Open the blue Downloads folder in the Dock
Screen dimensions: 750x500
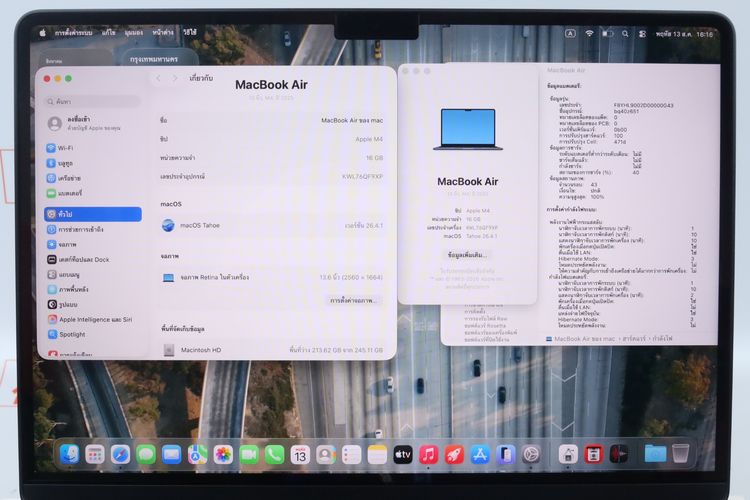[655, 453]
